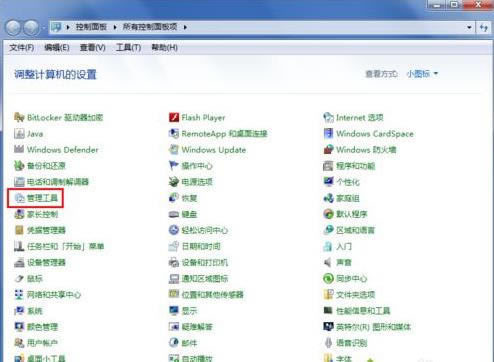
Task: Expand the arrow after 控制面板 breadcrumb
Action: click(x=115, y=27)
